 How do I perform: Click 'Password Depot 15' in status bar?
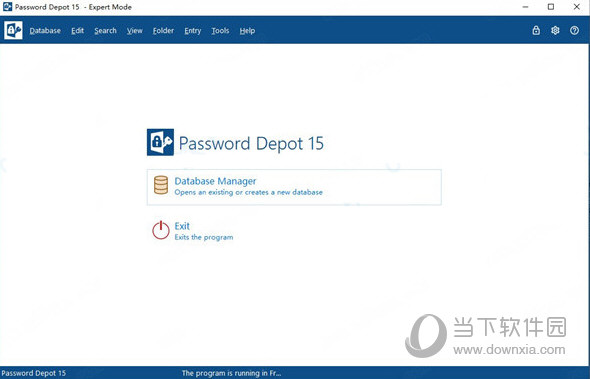[33, 373]
